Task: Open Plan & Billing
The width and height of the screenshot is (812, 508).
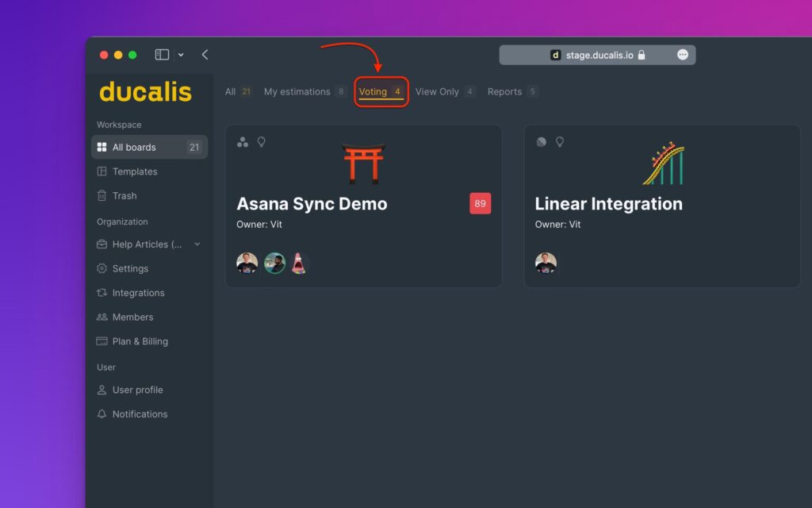Action: [x=140, y=341]
